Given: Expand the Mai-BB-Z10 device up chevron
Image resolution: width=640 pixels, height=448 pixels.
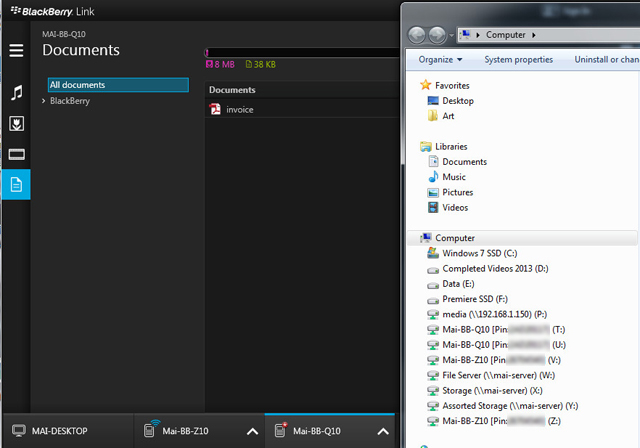Looking at the screenshot, I should [x=253, y=431].
